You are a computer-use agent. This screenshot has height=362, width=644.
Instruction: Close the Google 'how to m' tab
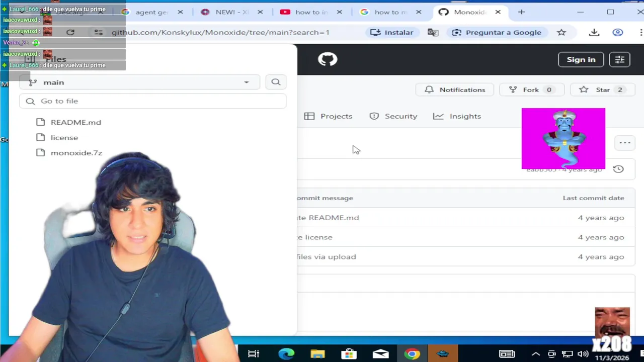coord(419,12)
